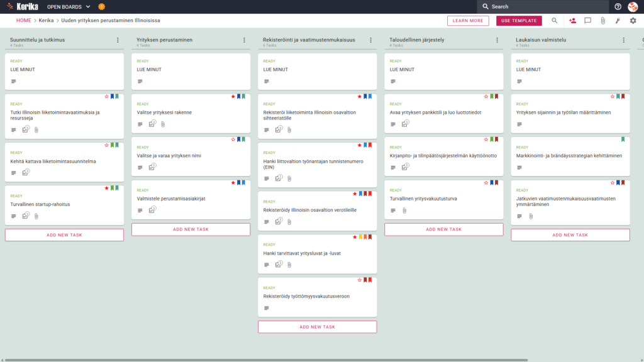This screenshot has height=362, width=644.
Task: Click the Kerika logo
Action: [22, 6]
